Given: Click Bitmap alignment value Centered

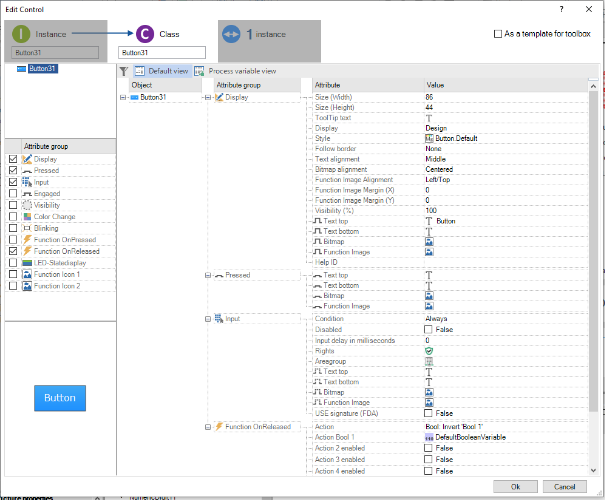Looking at the screenshot, I should 439,169.
